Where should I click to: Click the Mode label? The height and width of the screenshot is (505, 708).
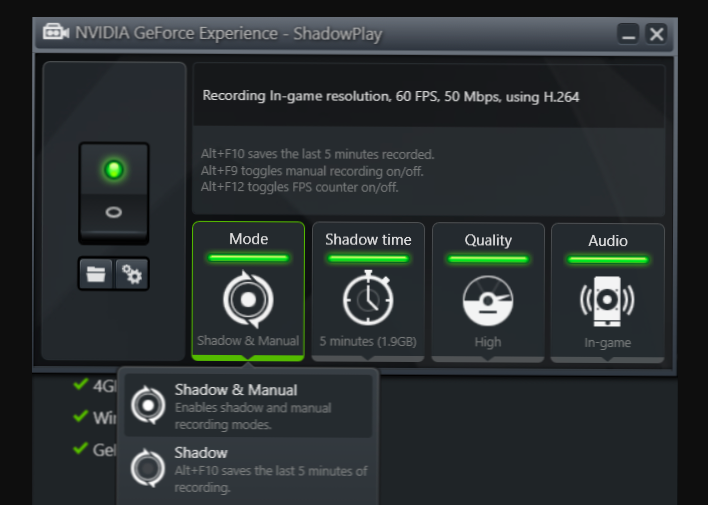pyautogui.click(x=248, y=238)
